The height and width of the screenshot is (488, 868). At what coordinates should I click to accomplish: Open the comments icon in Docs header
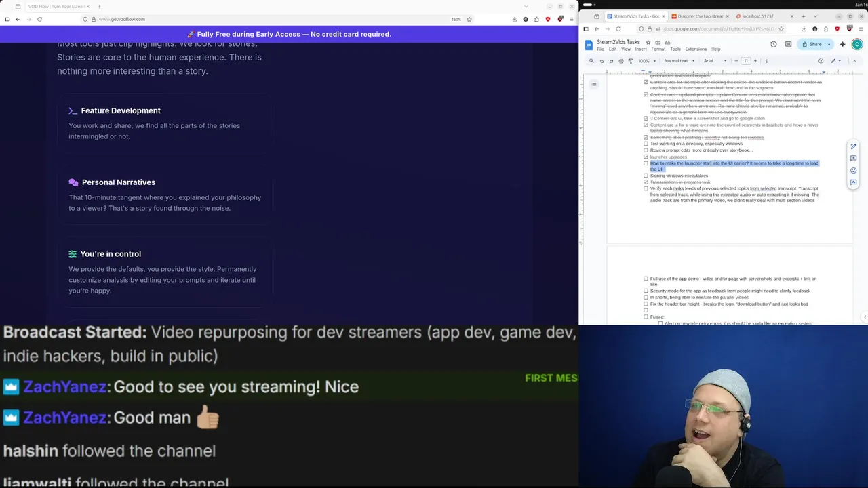tap(788, 44)
